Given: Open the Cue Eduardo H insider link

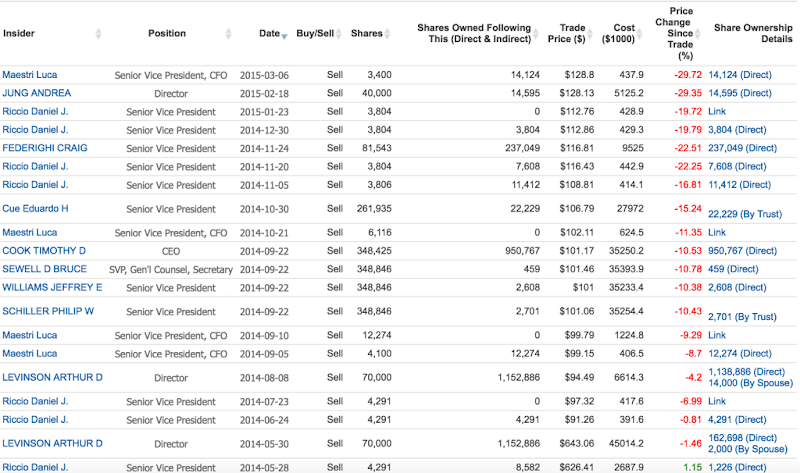Looking at the screenshot, I should [x=35, y=208].
